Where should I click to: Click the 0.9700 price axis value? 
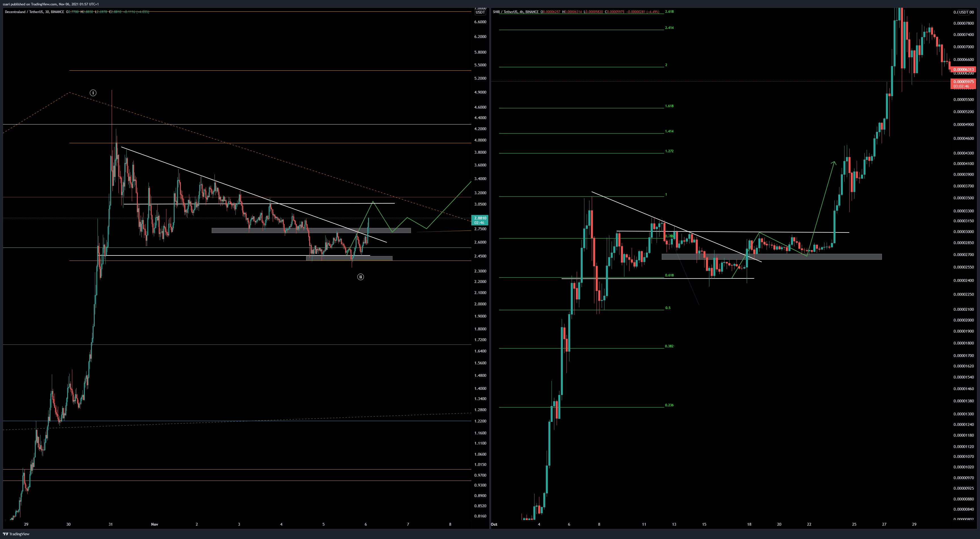point(480,475)
